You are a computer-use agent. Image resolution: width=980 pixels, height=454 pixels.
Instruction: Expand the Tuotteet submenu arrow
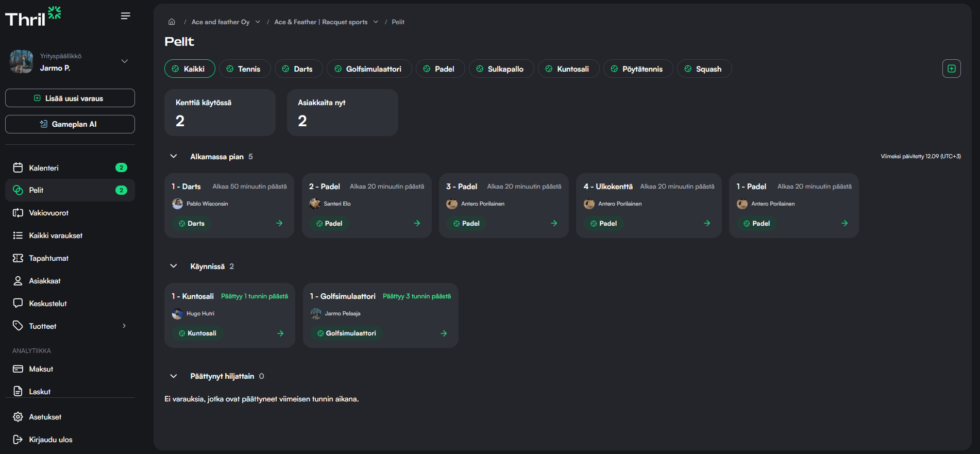[124, 326]
